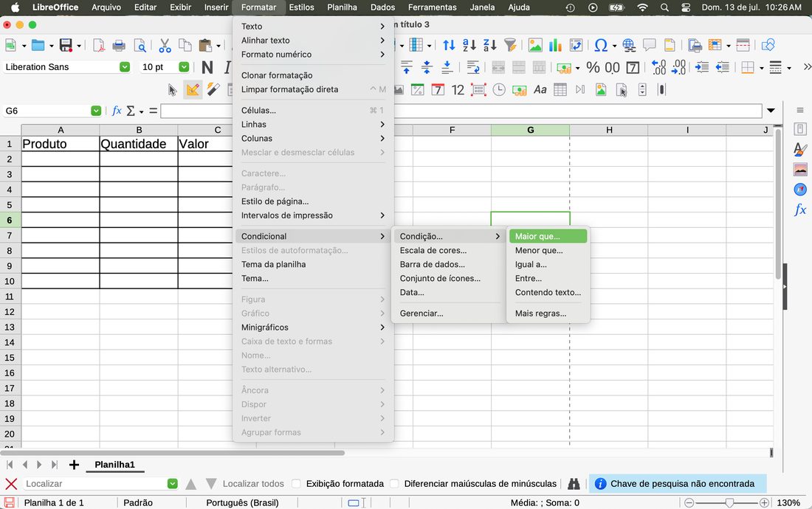Click the Cut scissors icon
The width and height of the screenshot is (812, 509).
tap(165, 46)
